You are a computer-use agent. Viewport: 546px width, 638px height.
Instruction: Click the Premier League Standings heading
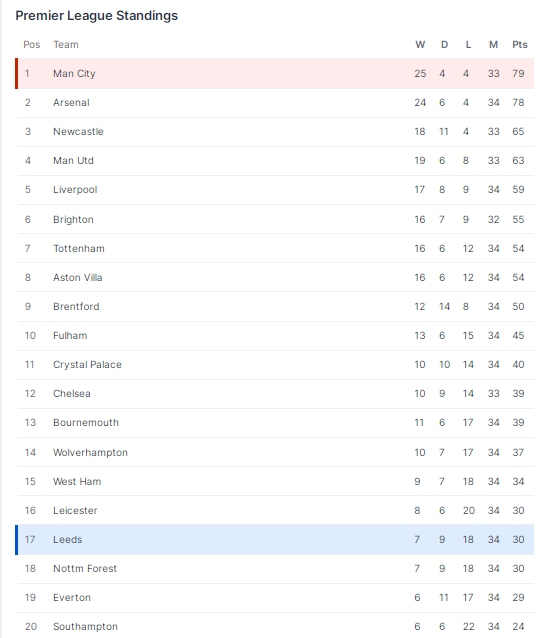pyautogui.click(x=96, y=15)
